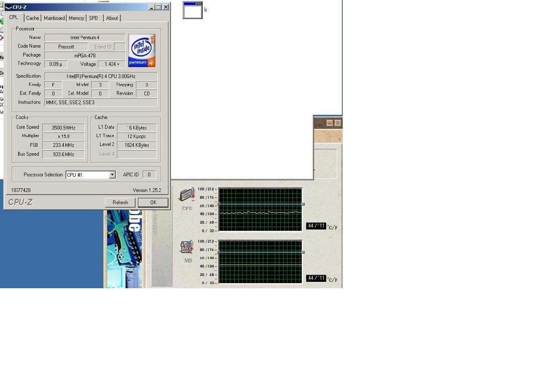Click the Core Speed value 3500.9 MHz
This screenshot has width=536, height=392.
63,127
